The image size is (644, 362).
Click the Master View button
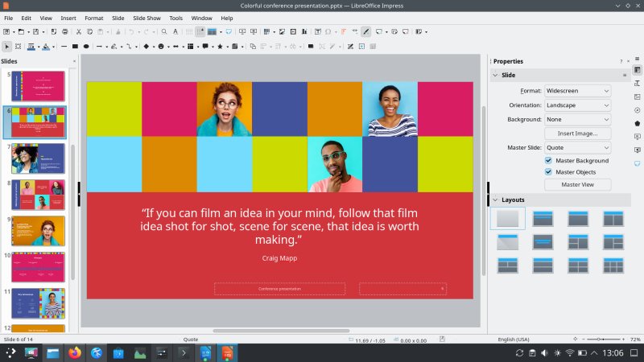[577, 184]
